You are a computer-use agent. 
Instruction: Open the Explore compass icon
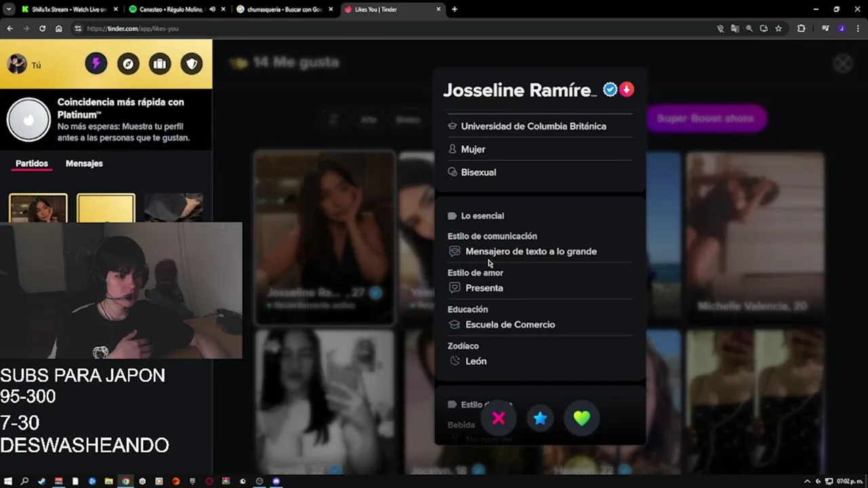127,64
